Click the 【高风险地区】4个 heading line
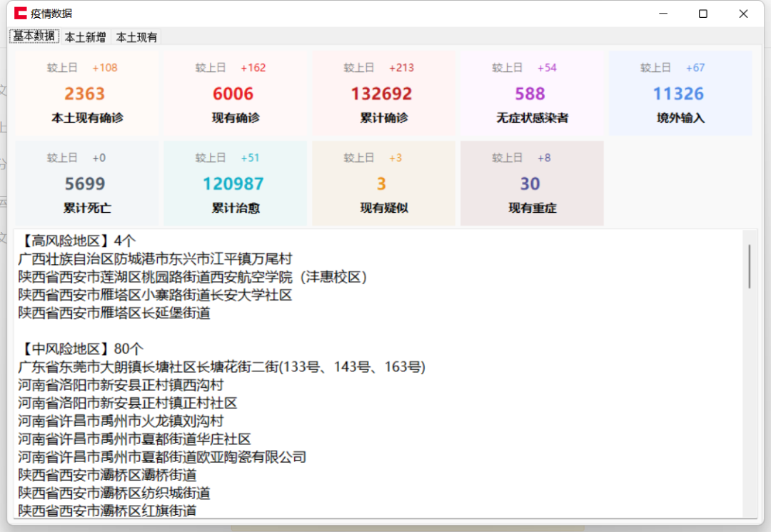The image size is (771, 532). pos(77,241)
